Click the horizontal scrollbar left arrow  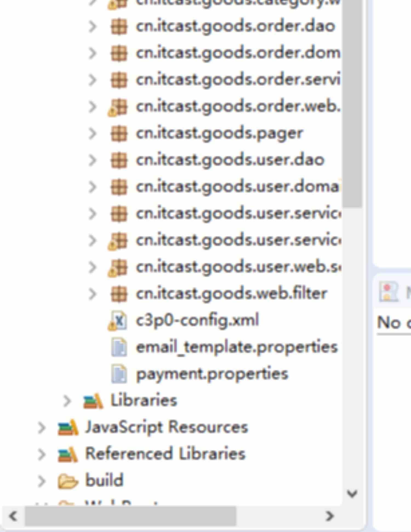point(13,516)
